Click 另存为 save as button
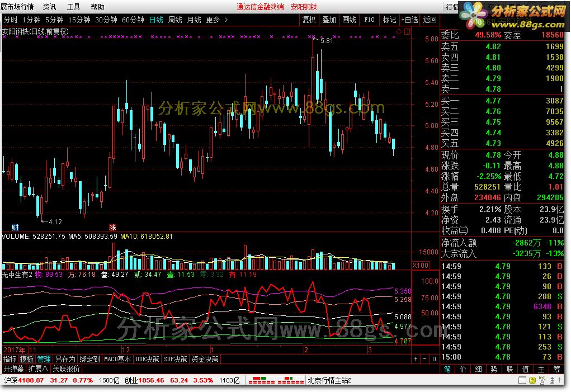The width and height of the screenshot is (571, 392). point(65,359)
